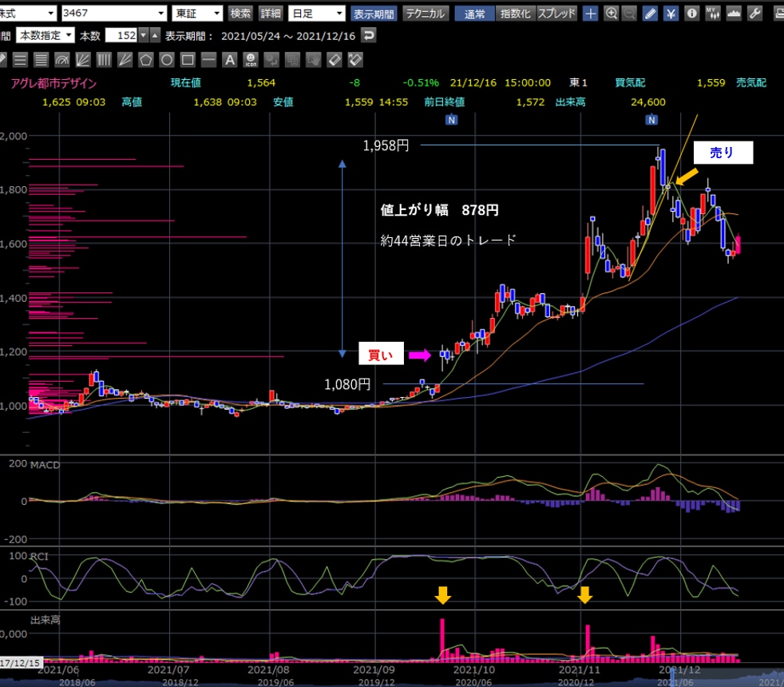This screenshot has height=687, width=784.
Task: Click the 検索 search button
Action: tap(240, 14)
